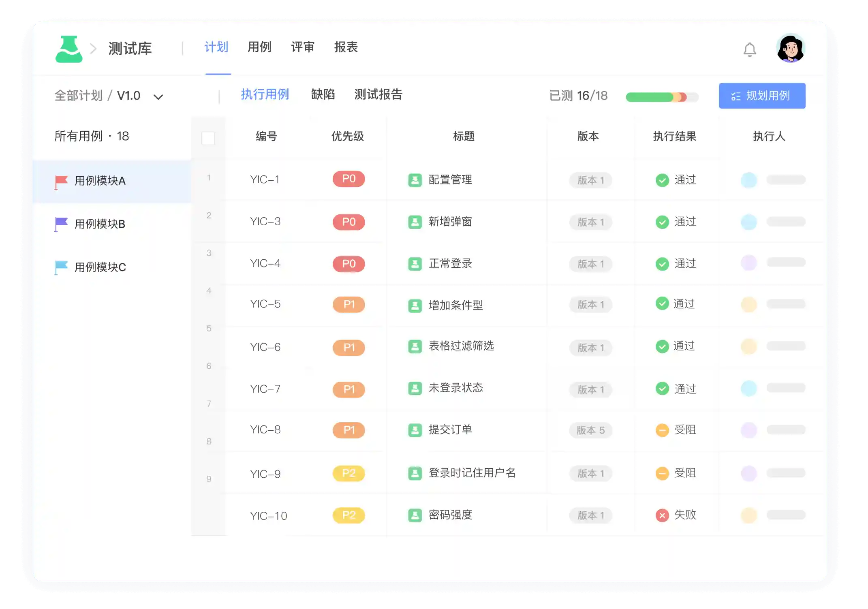
Task: Expand the 全部计划 / V1.0 dropdown
Action: [x=158, y=96]
